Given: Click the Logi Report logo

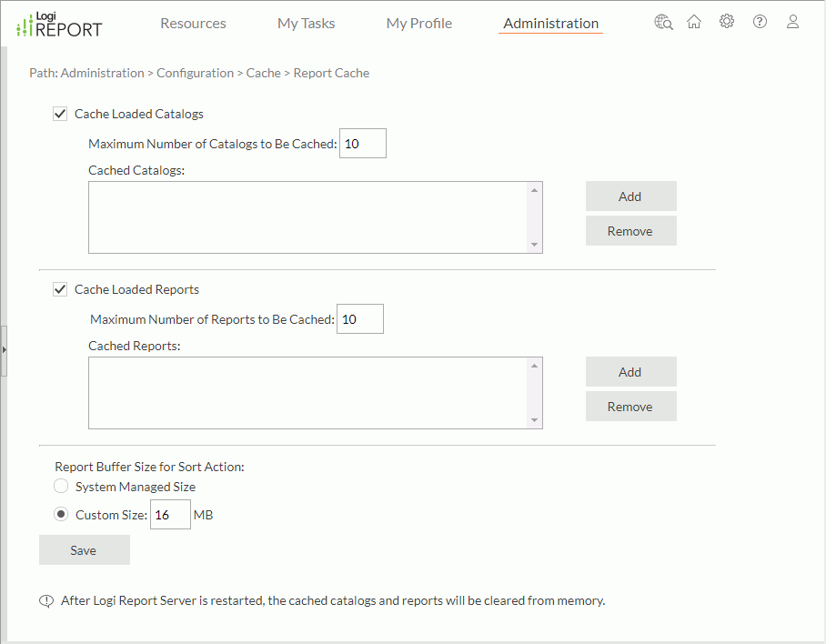Looking at the screenshot, I should pos(56,25).
